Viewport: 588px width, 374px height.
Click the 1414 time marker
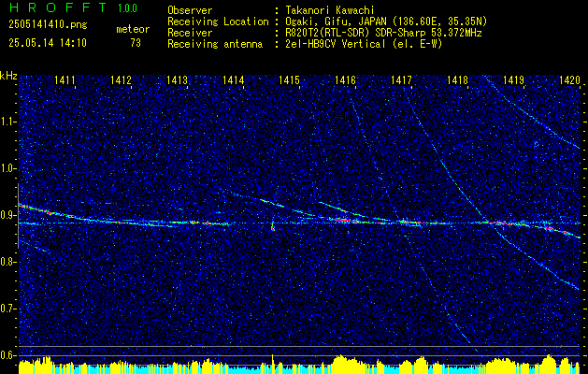click(234, 79)
